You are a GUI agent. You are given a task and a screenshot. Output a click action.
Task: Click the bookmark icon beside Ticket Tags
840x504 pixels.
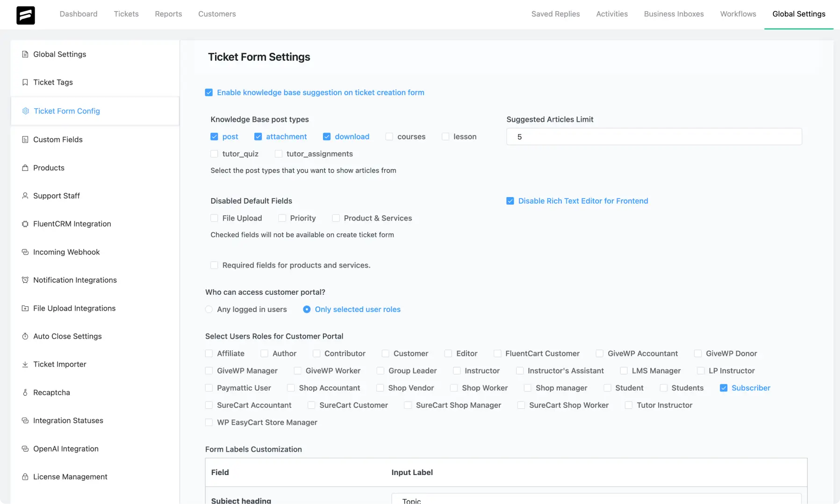tap(25, 82)
